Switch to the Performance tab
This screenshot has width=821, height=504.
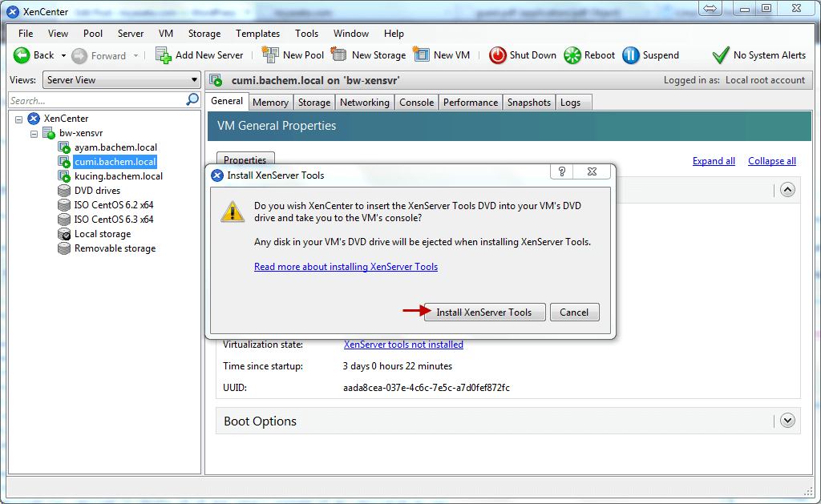470,103
